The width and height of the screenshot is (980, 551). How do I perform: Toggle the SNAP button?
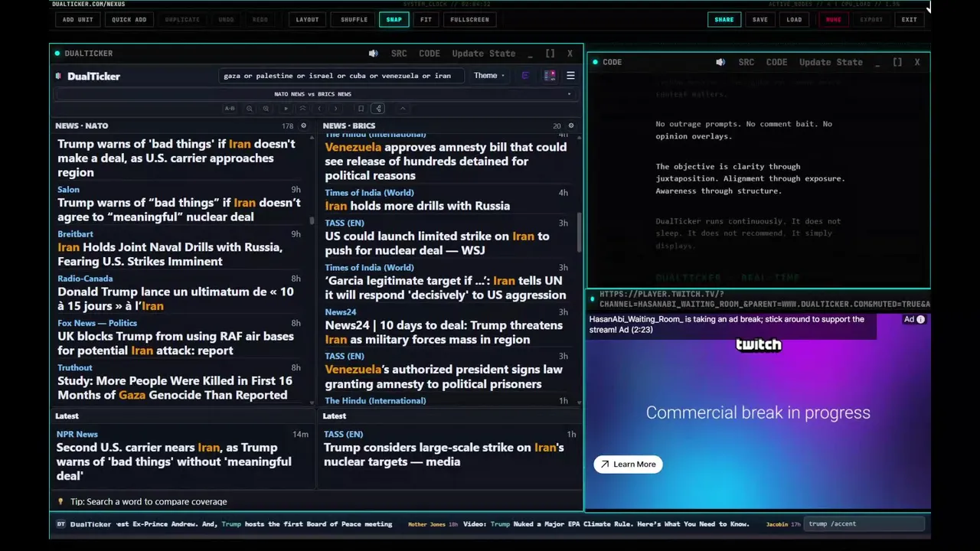click(394, 19)
